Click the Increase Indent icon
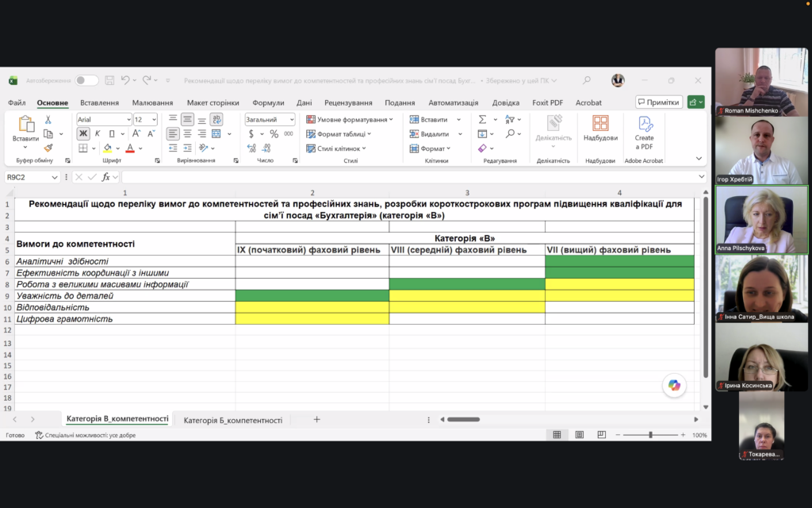Image resolution: width=812 pixels, height=508 pixels. coord(187,148)
